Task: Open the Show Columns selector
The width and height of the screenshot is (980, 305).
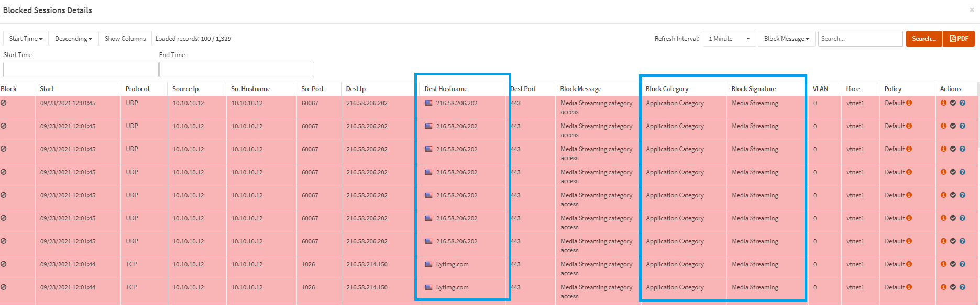Action: 125,39
